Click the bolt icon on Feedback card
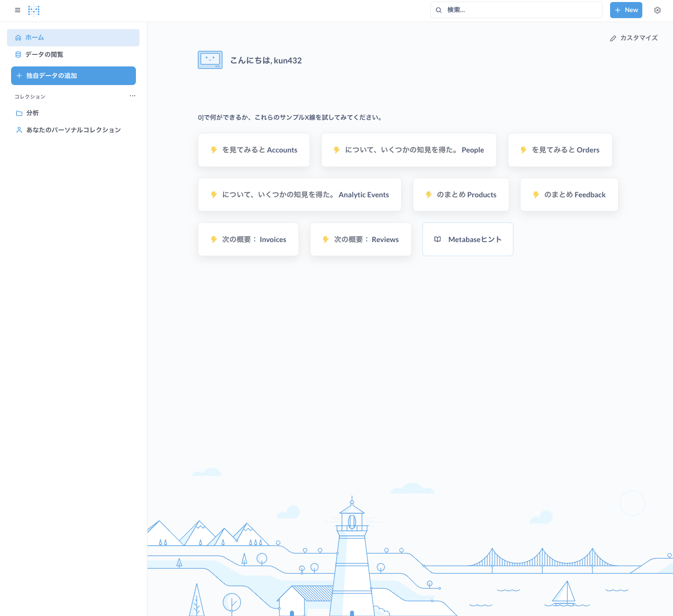The width and height of the screenshot is (673, 616). 536,195
